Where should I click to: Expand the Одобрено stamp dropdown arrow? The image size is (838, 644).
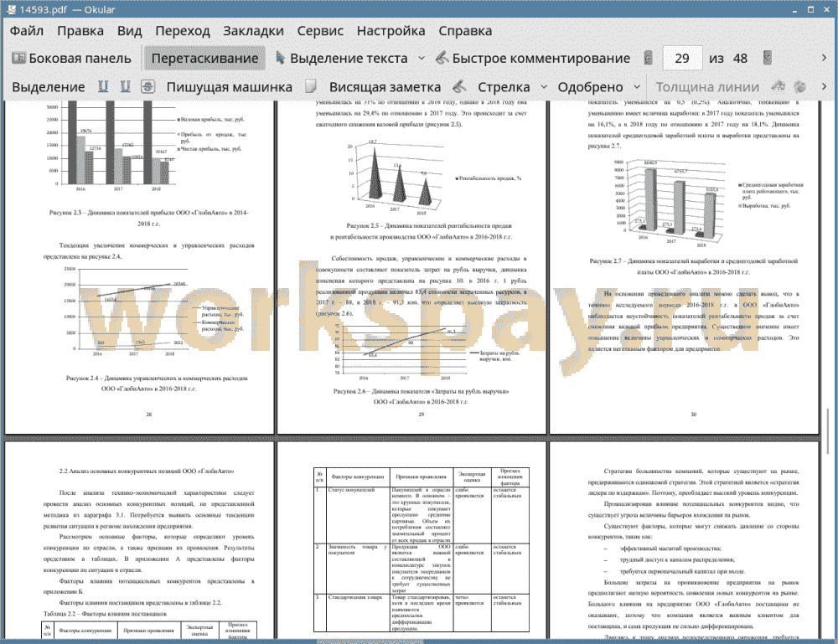click(637, 86)
